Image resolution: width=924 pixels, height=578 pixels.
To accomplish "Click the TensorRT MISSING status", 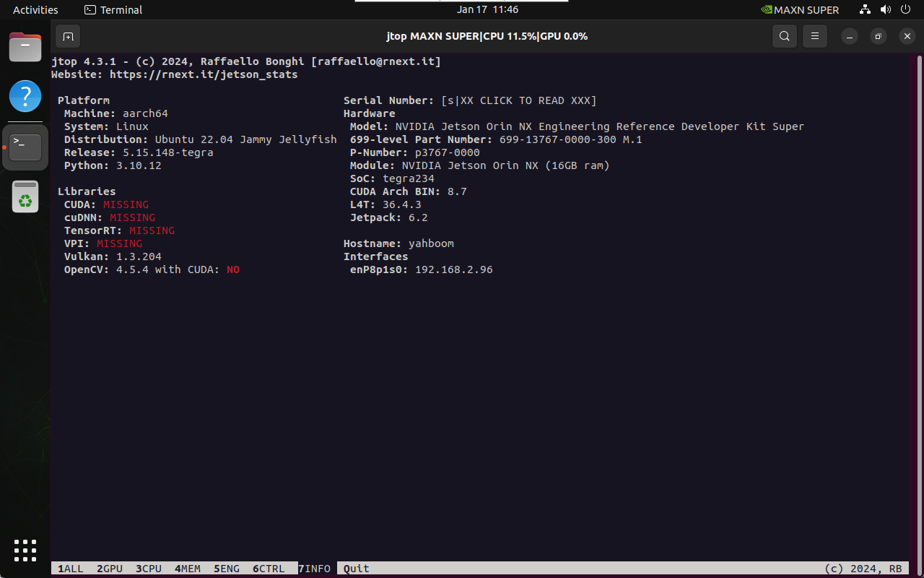I will click(152, 230).
